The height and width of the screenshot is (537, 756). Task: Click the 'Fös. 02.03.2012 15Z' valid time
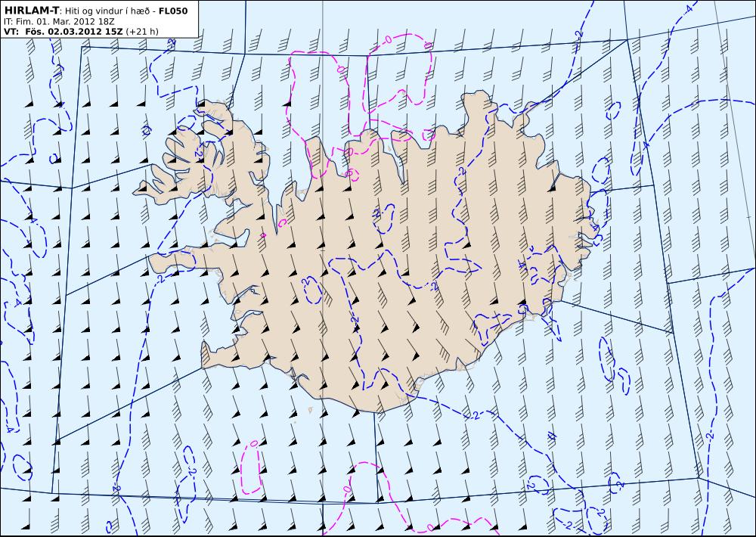(x=73, y=32)
